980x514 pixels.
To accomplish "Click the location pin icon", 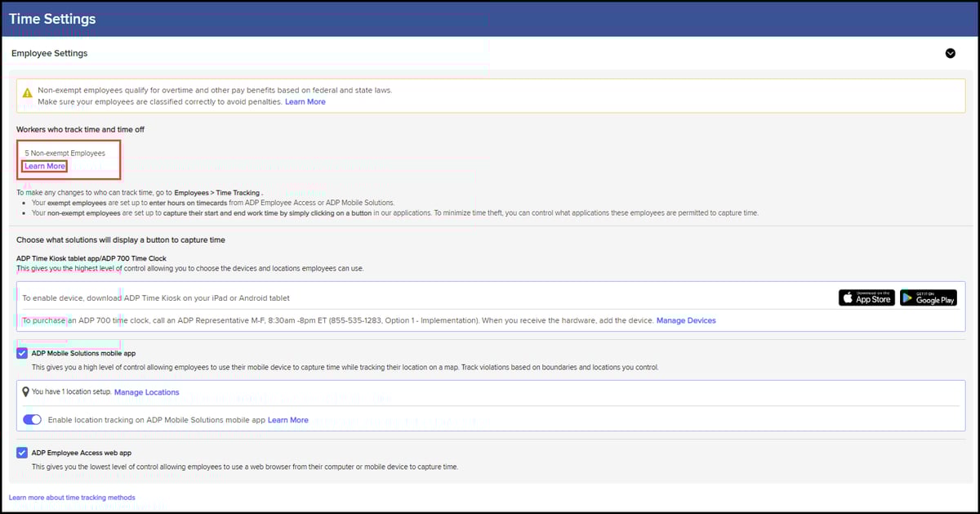I will pos(25,392).
